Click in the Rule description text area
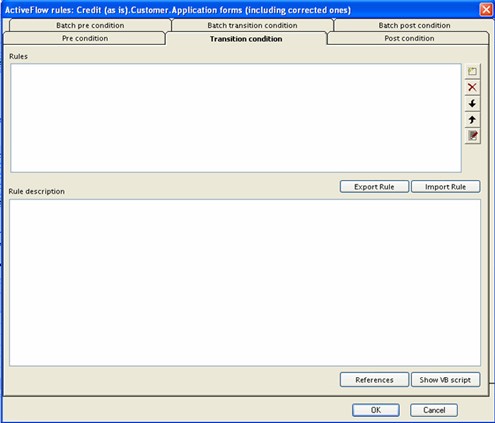This screenshot has width=495, height=423. pyautogui.click(x=245, y=283)
